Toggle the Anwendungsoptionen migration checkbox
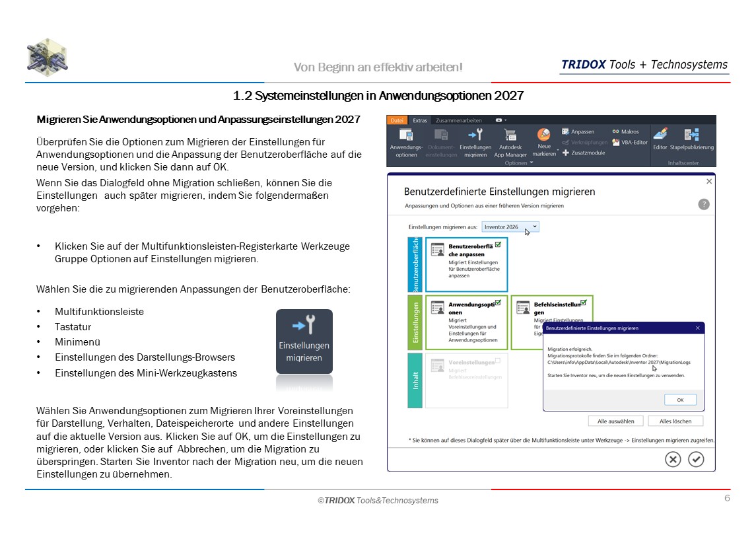 click(x=498, y=303)
